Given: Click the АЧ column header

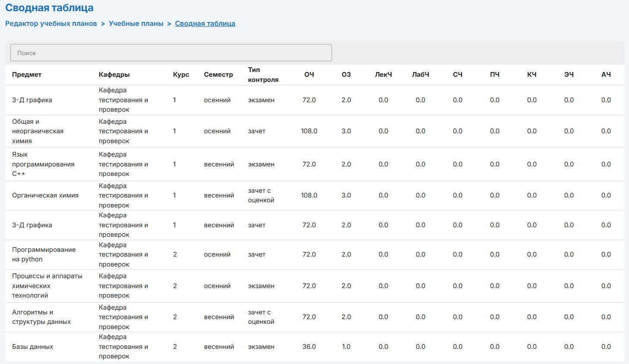Looking at the screenshot, I should pyautogui.click(x=606, y=75).
